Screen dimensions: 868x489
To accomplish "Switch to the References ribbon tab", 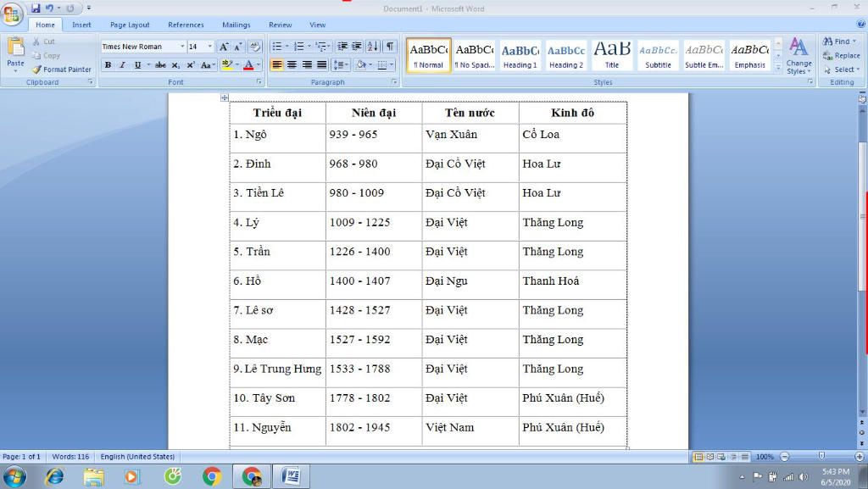I will [x=186, y=25].
